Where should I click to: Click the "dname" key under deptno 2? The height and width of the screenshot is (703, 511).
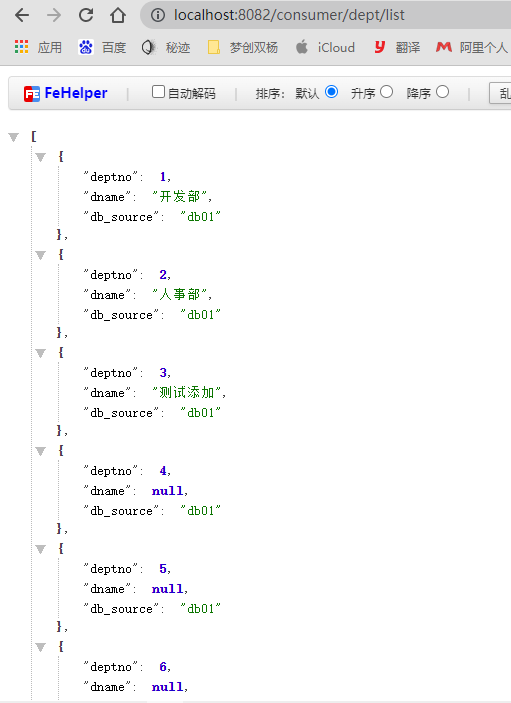107,295
